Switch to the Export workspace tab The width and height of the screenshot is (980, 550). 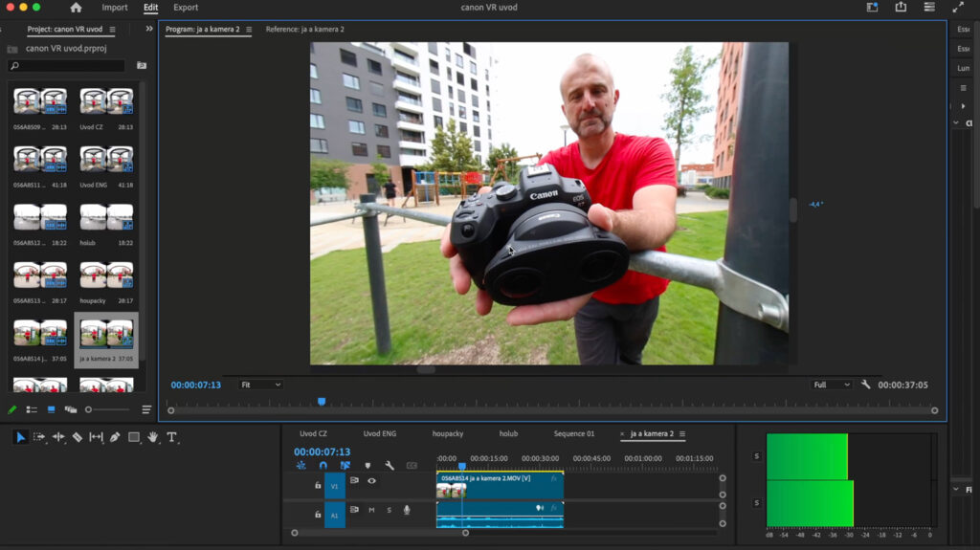point(186,8)
